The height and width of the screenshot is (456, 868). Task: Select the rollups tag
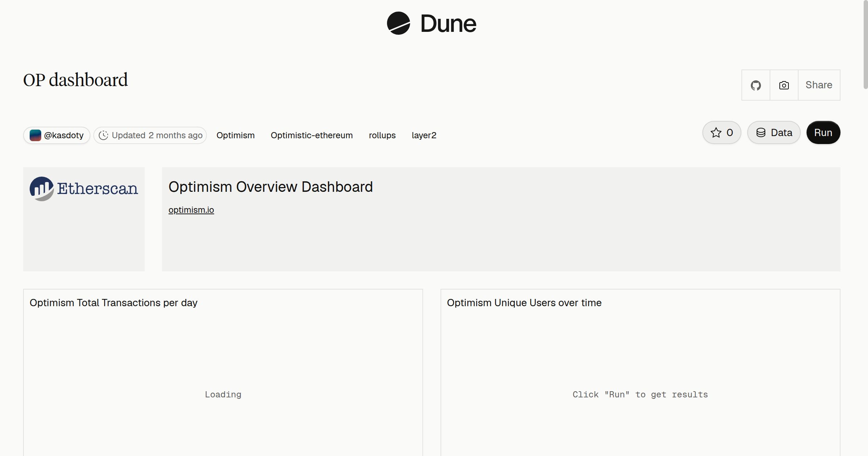pyautogui.click(x=382, y=135)
